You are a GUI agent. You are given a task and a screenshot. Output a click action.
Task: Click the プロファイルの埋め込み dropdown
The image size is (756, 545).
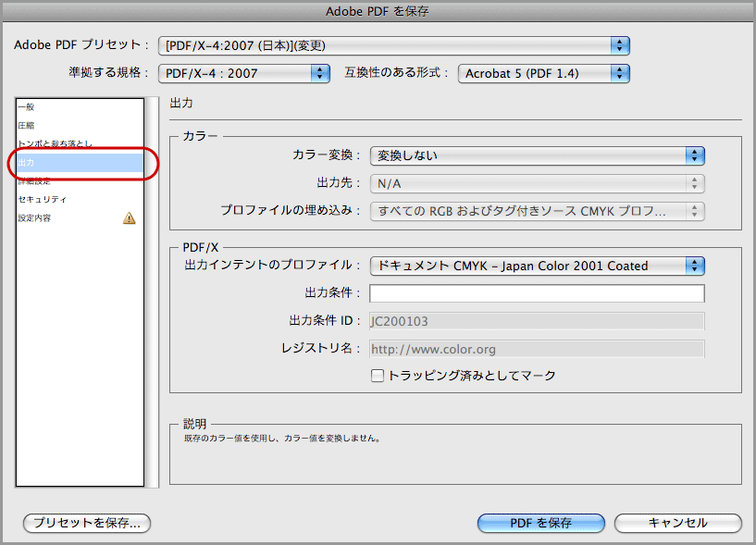coord(537,211)
